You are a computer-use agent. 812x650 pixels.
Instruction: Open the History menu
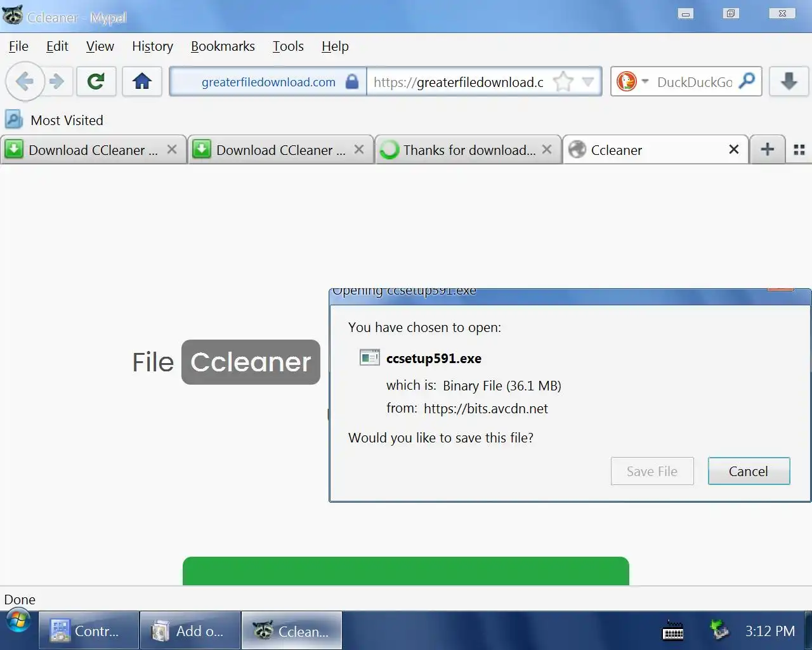[152, 46]
